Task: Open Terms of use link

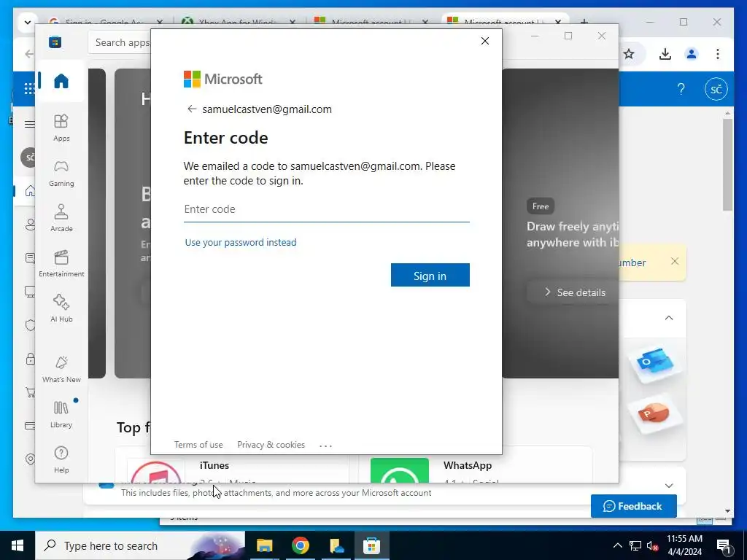Action: 198,444
